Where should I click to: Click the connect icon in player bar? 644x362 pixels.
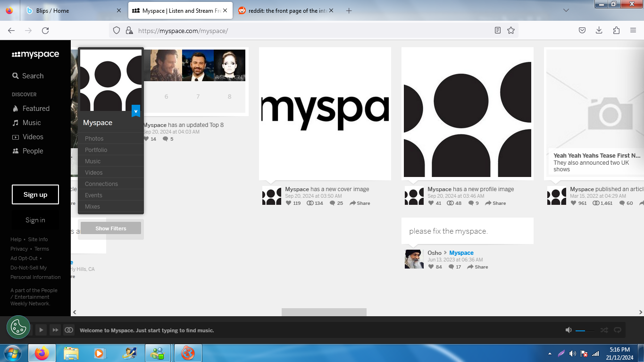tap(69, 330)
